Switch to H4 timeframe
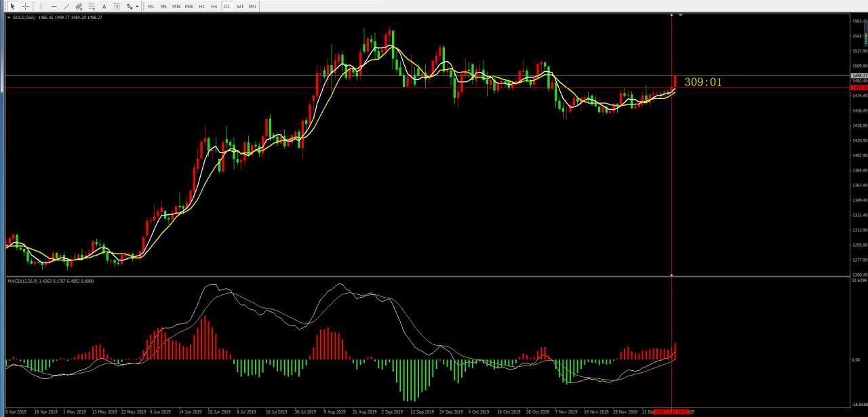This screenshot has height=417, width=868. tap(214, 6)
